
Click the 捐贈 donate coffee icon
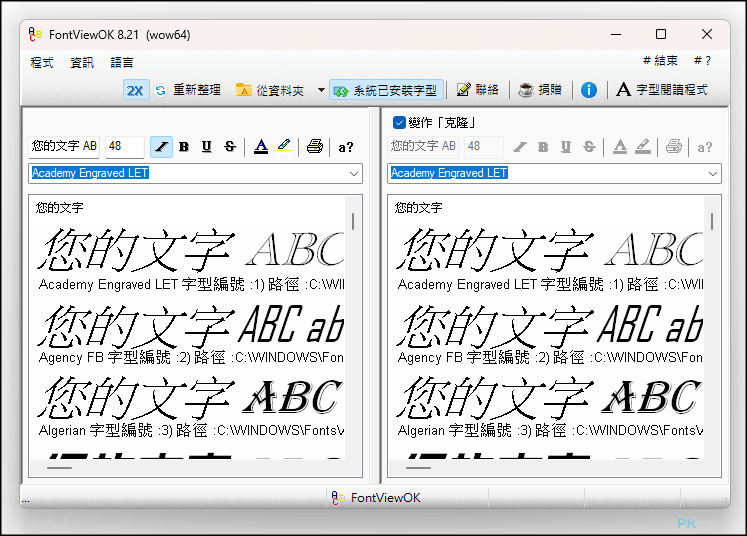526,90
